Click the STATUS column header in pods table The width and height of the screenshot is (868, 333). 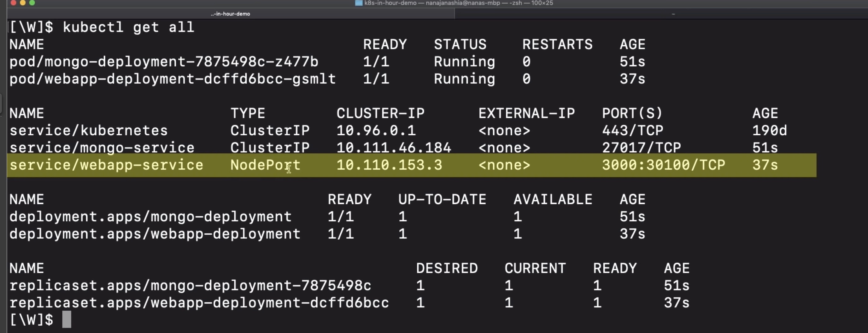point(460,44)
